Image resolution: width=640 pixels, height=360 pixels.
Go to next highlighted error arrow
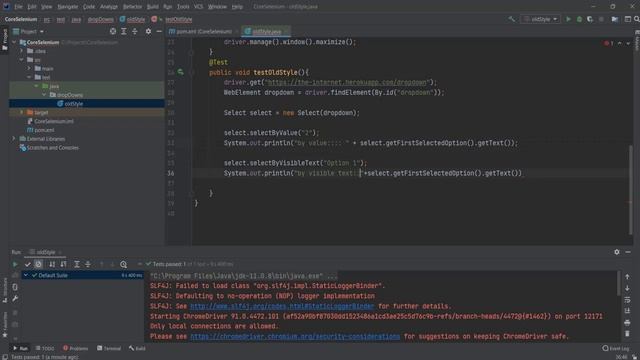pos(628,43)
